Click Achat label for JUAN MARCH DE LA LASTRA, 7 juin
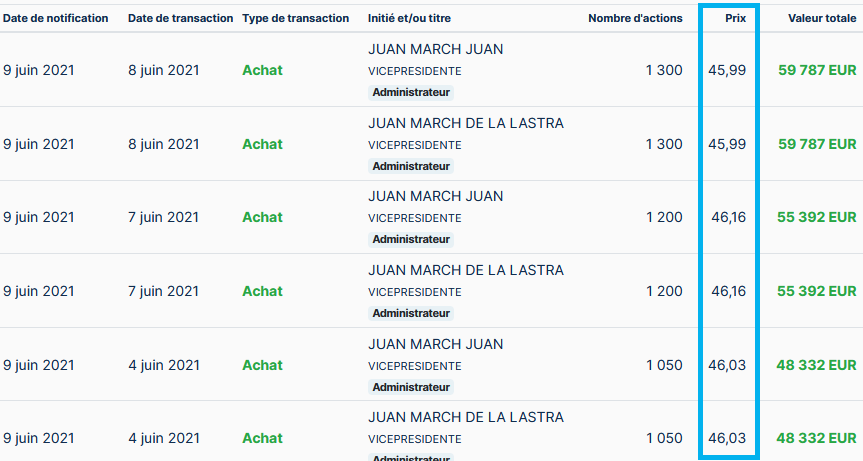This screenshot has height=461, width=863. point(262,291)
